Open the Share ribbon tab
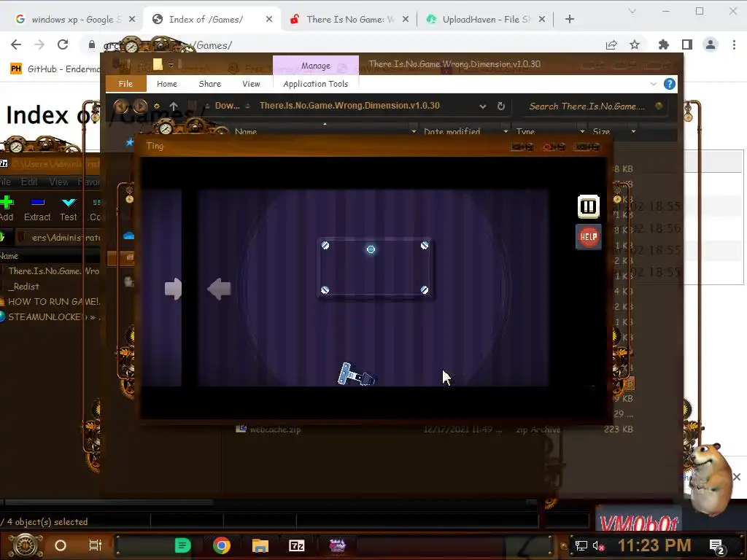Viewport: 747px width, 560px height. pos(209,84)
